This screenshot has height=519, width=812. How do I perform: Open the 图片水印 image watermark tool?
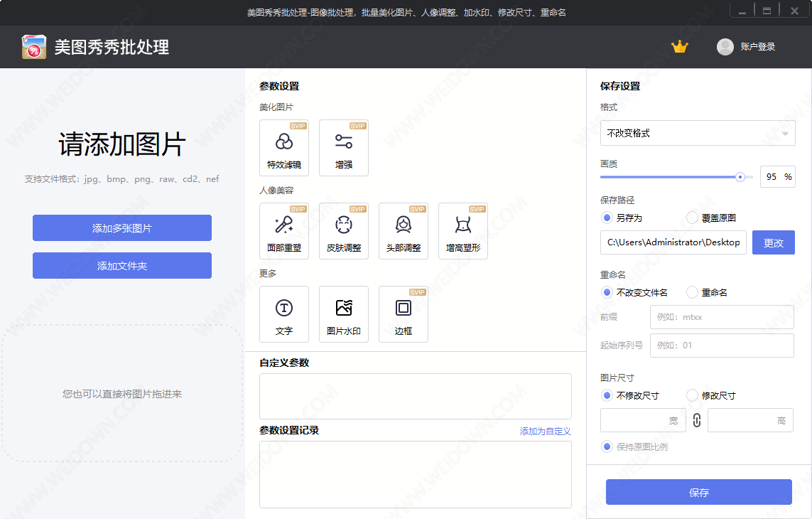click(x=343, y=314)
